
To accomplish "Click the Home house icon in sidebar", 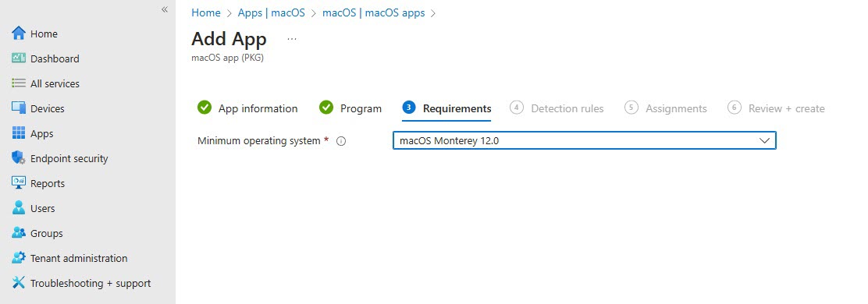I will pyautogui.click(x=19, y=34).
